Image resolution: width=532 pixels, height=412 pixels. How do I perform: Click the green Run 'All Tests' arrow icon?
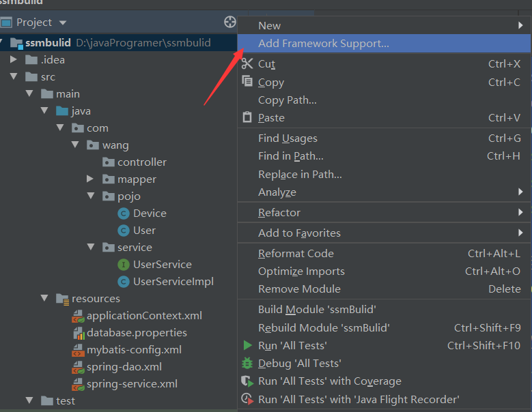point(247,346)
